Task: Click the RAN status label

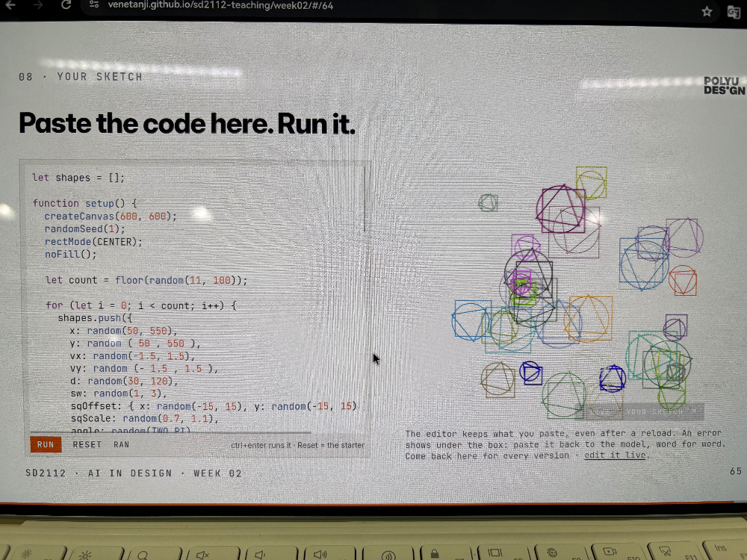Action: point(121,444)
